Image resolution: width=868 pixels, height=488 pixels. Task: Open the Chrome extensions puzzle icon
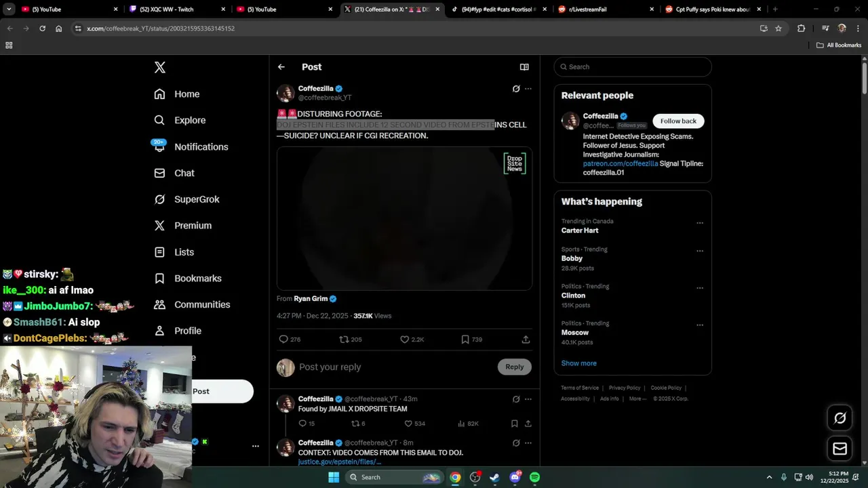pyautogui.click(x=802, y=28)
